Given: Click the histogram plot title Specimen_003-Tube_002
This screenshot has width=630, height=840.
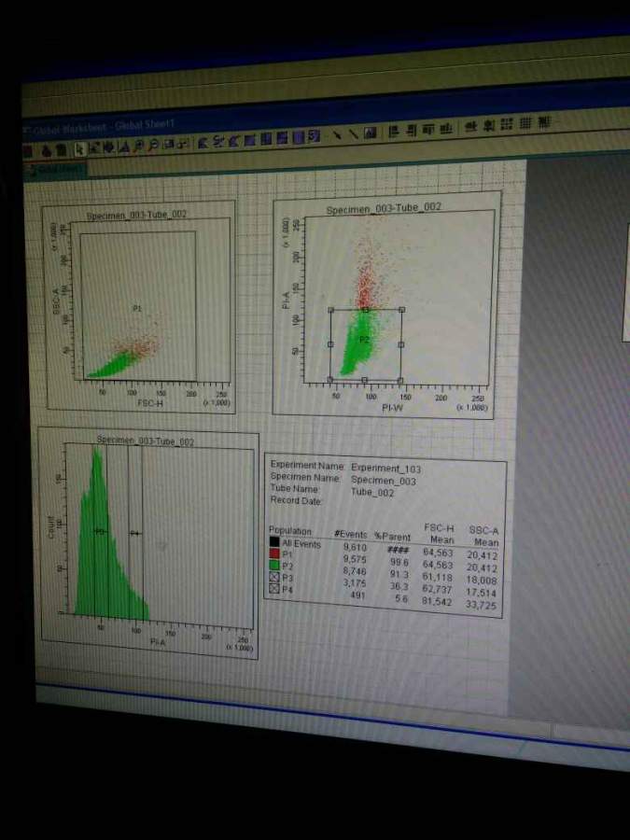Looking at the screenshot, I should [x=146, y=441].
